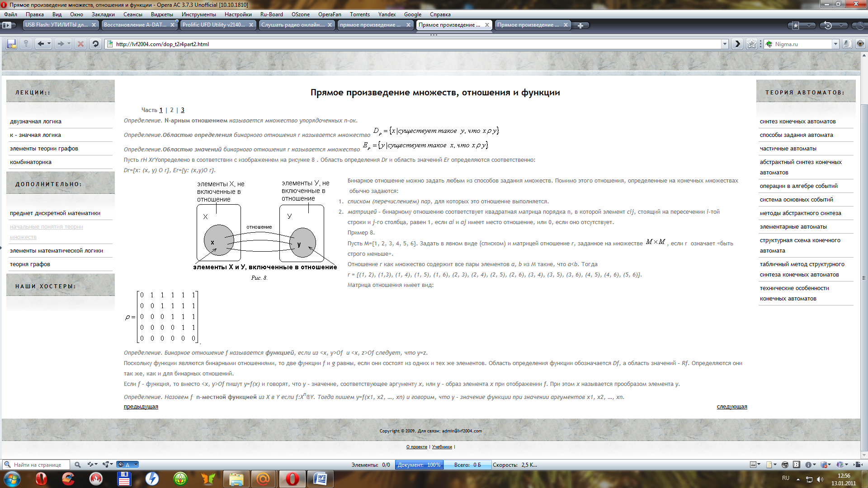868x488 pixels.
Task: Click the 'предыдущая' link
Action: pos(141,407)
